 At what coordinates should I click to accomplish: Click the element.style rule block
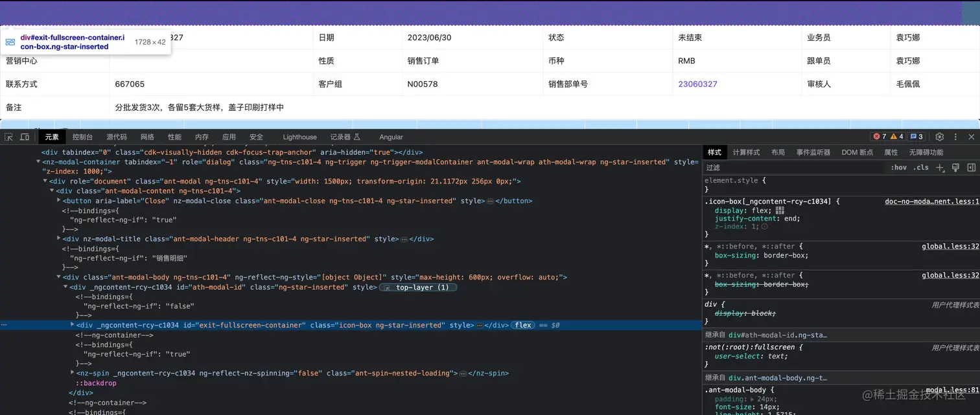pyautogui.click(x=841, y=185)
